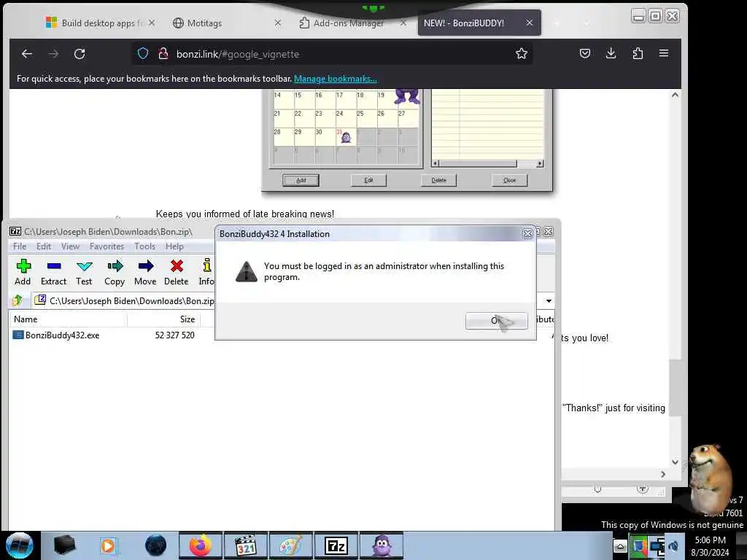Click the 7-Zip Add toolbar icon

(x=23, y=272)
